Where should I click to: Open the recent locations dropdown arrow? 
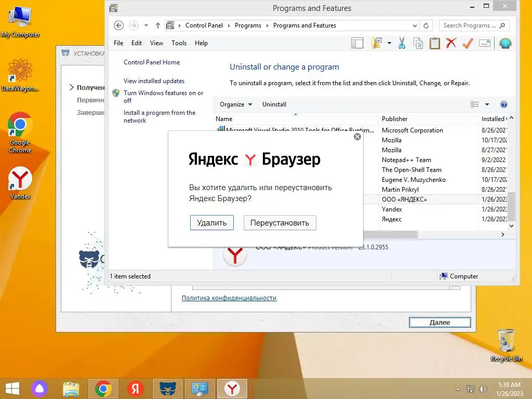[x=146, y=25]
